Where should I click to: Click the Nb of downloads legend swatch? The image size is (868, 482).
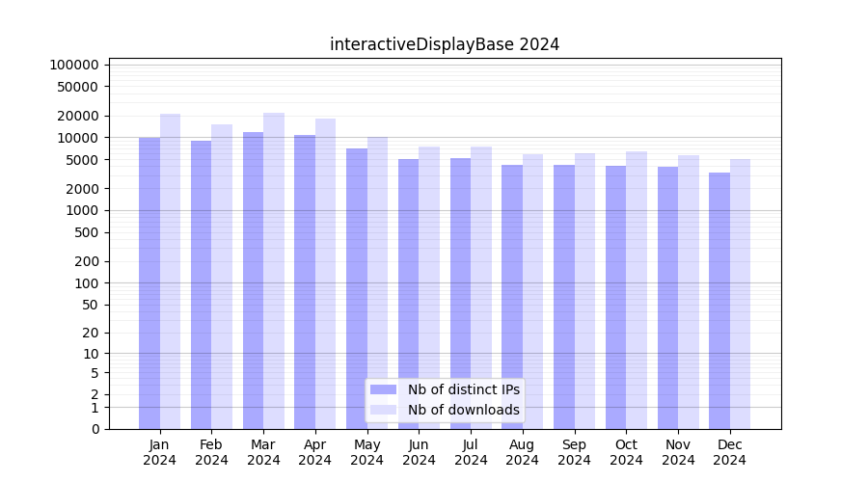[384, 410]
